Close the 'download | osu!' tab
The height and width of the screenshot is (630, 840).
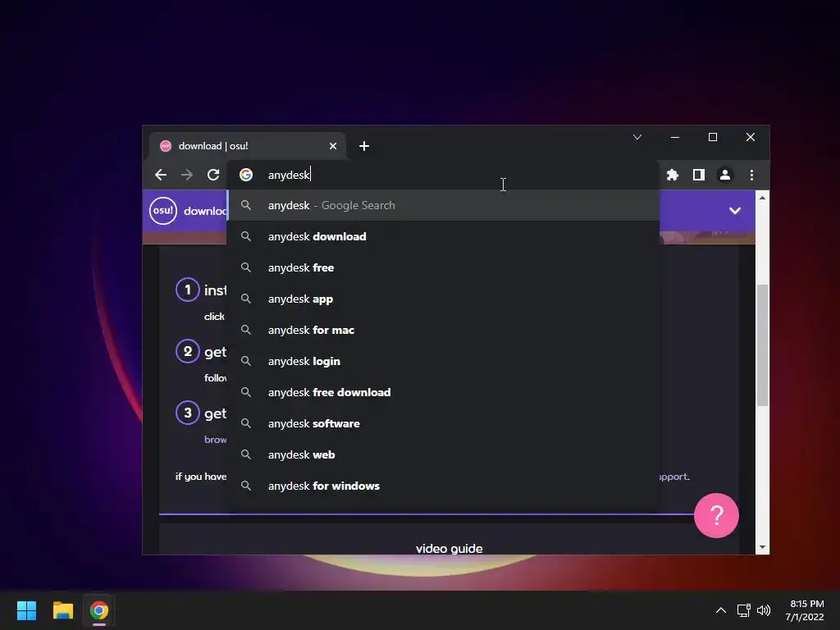tap(333, 146)
